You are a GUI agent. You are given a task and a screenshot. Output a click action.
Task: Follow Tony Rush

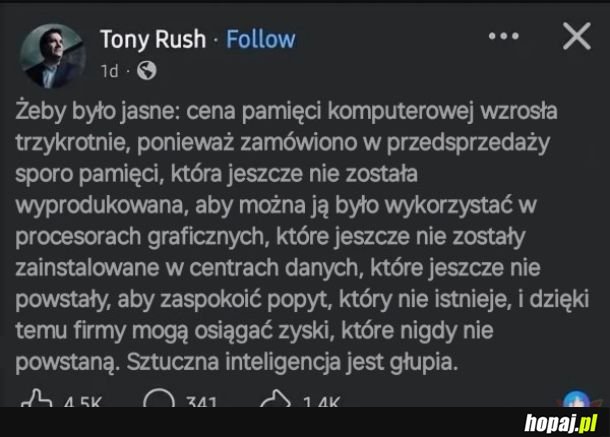[x=260, y=39]
